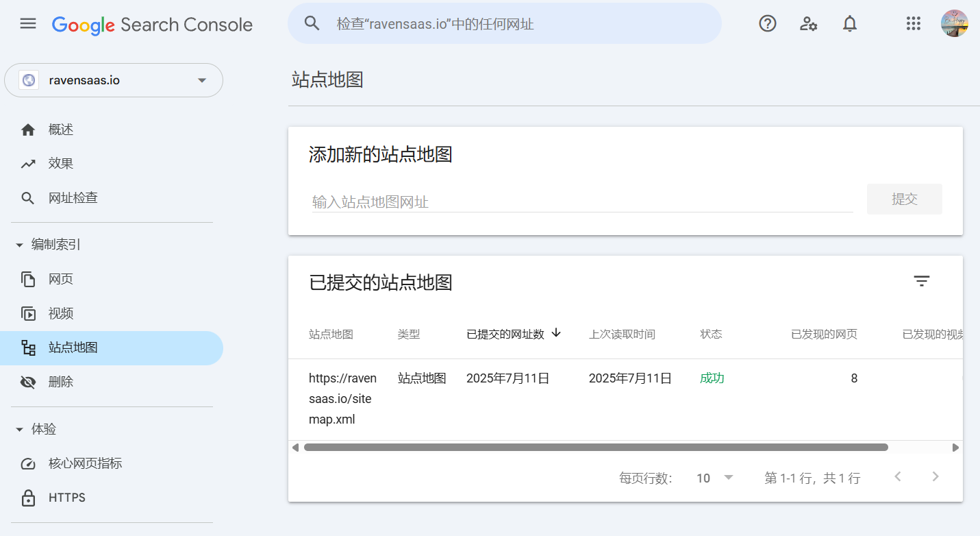The height and width of the screenshot is (536, 980).
Task: Open the notifications bell
Action: pyautogui.click(x=850, y=24)
